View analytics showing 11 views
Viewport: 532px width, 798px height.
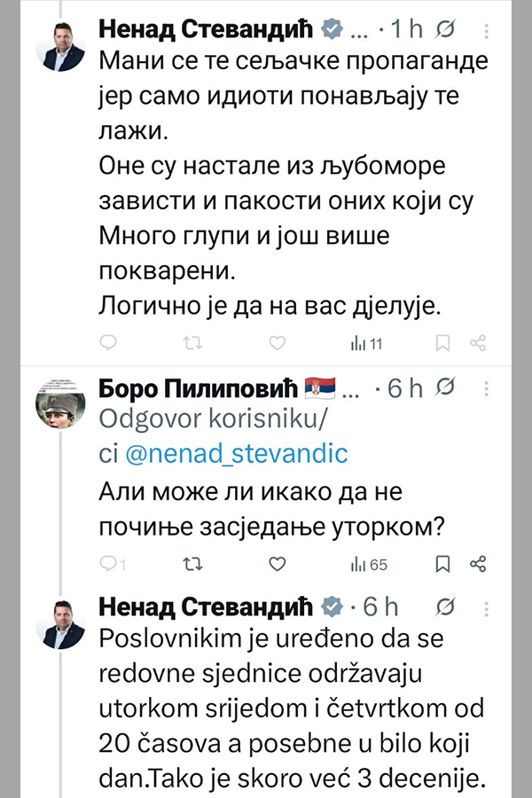[x=367, y=343]
